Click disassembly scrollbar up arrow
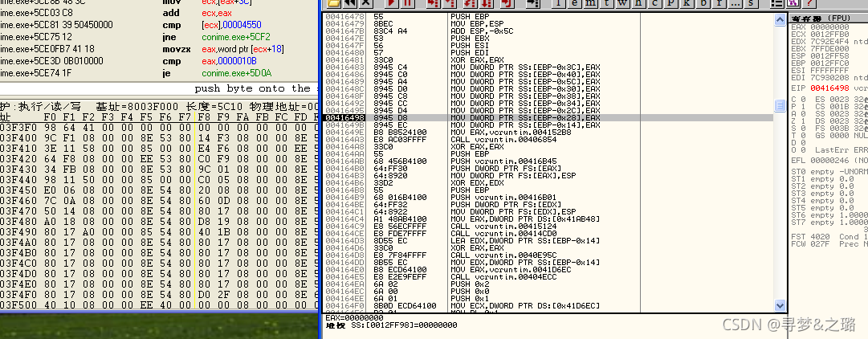This screenshot has height=339, width=868. coord(780,18)
